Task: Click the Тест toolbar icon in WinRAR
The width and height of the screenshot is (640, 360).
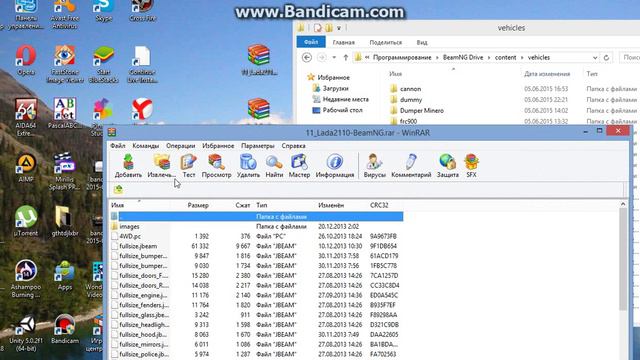Action: (x=189, y=166)
